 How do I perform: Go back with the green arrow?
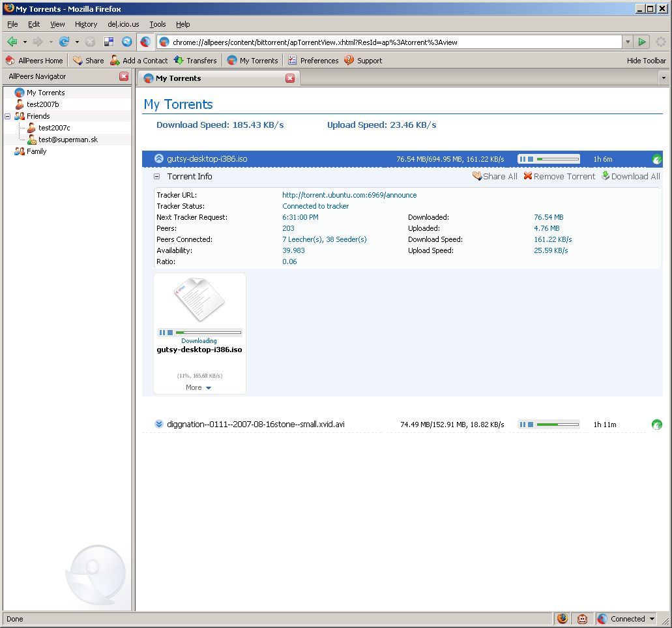12,42
